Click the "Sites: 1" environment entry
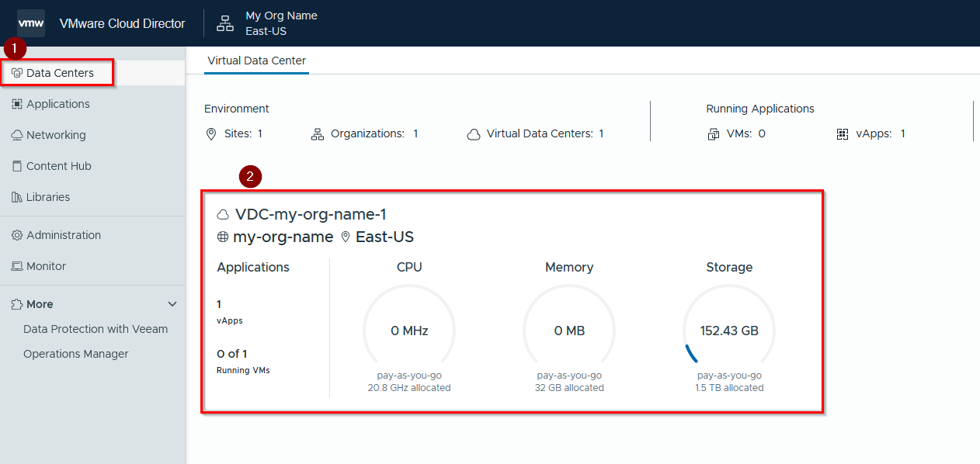Screen dimensions: 980x464 (235, 134)
